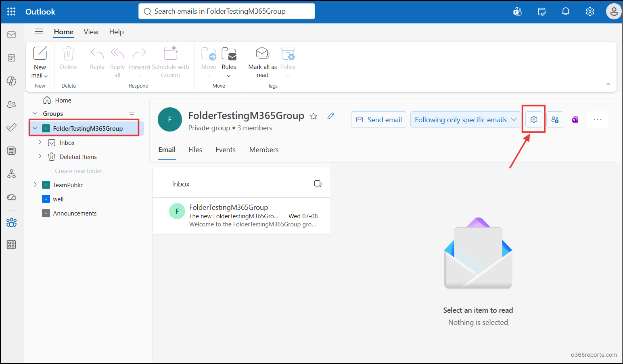The image size is (623, 364).
Task: Open New mail dropdown arrow
Action: tap(46, 76)
